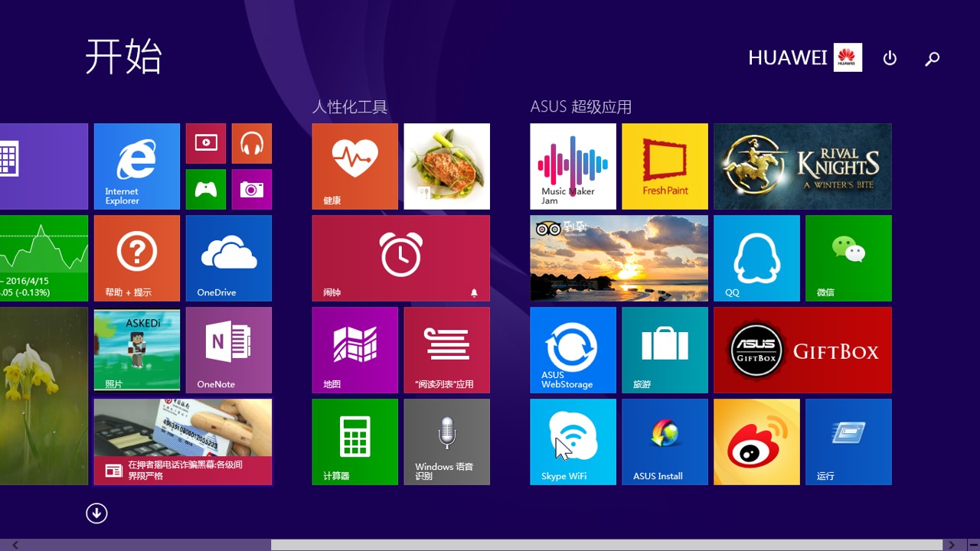Image resolution: width=980 pixels, height=551 pixels.
Task: Open the Internet Explorer tile
Action: pyautogui.click(x=137, y=166)
